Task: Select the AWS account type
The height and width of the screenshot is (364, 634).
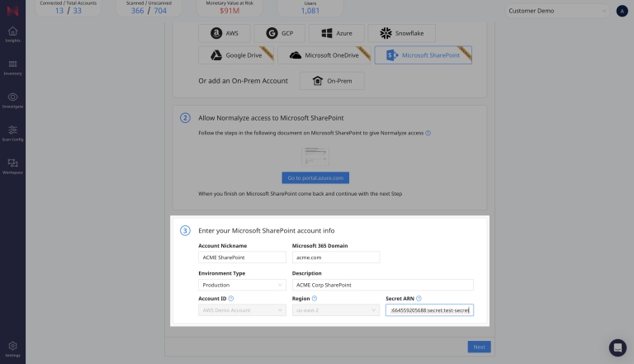Action: coord(224,33)
